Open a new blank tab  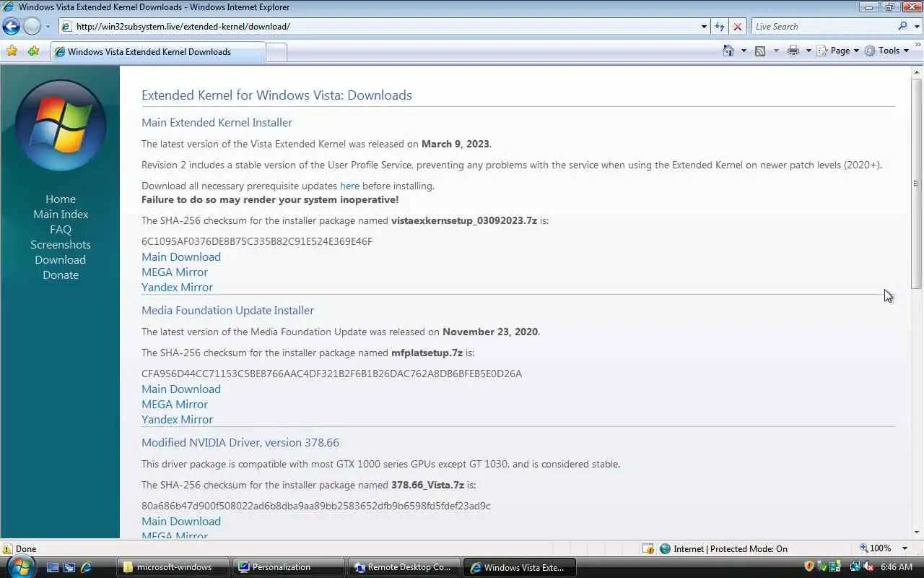click(x=276, y=52)
